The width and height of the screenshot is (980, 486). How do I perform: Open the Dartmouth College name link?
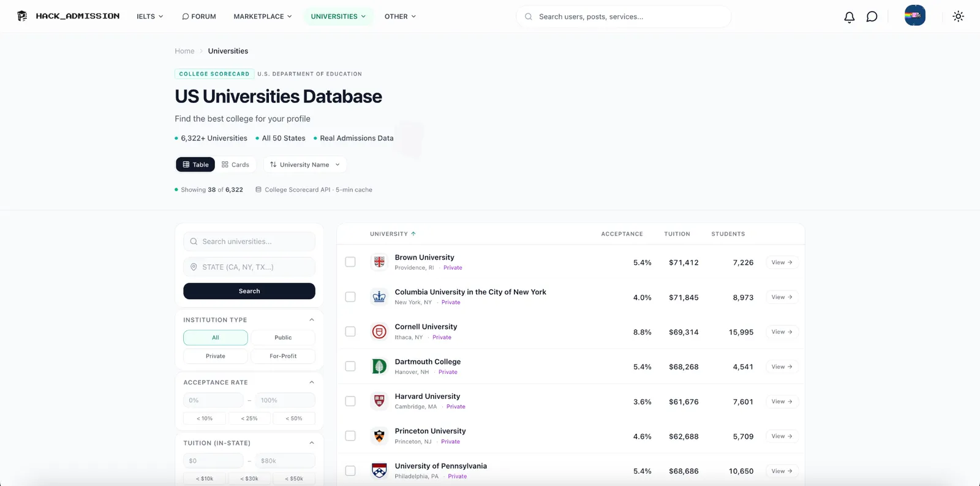click(x=428, y=362)
